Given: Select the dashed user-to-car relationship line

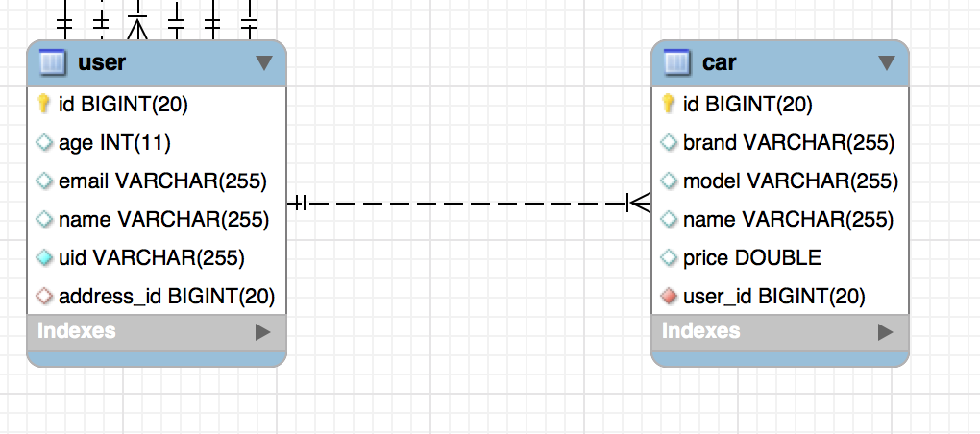Looking at the screenshot, I should pyautogui.click(x=469, y=203).
